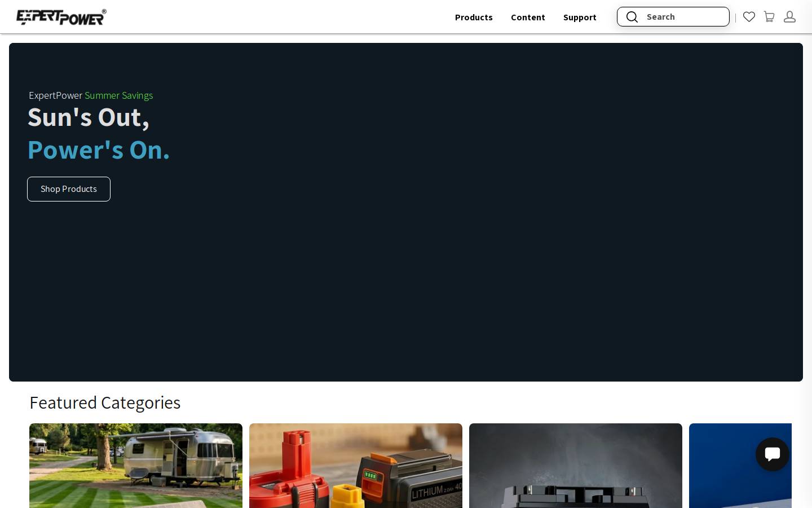This screenshot has width=812, height=508.
Task: Open the shopping cart icon
Action: [x=769, y=17]
